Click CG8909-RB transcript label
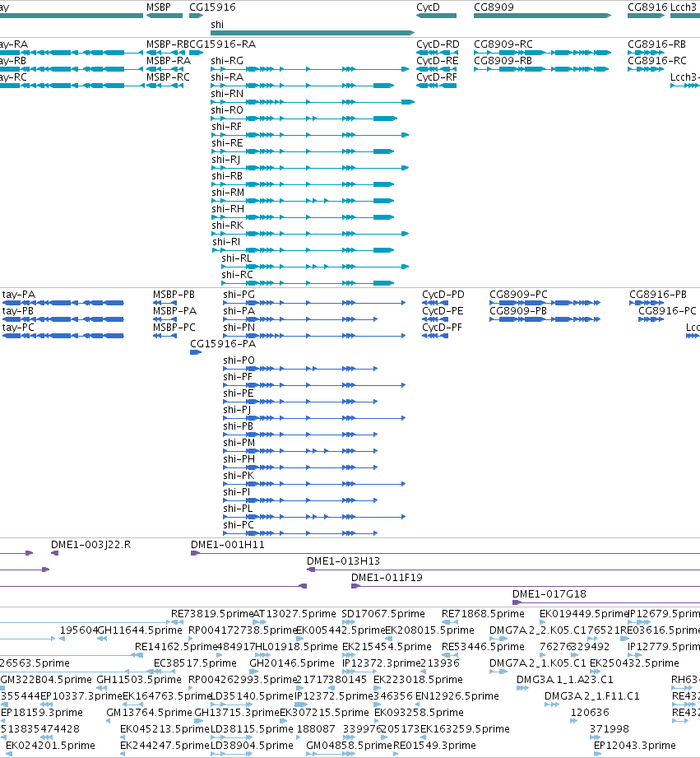This screenshot has height=758, width=700. click(503, 61)
